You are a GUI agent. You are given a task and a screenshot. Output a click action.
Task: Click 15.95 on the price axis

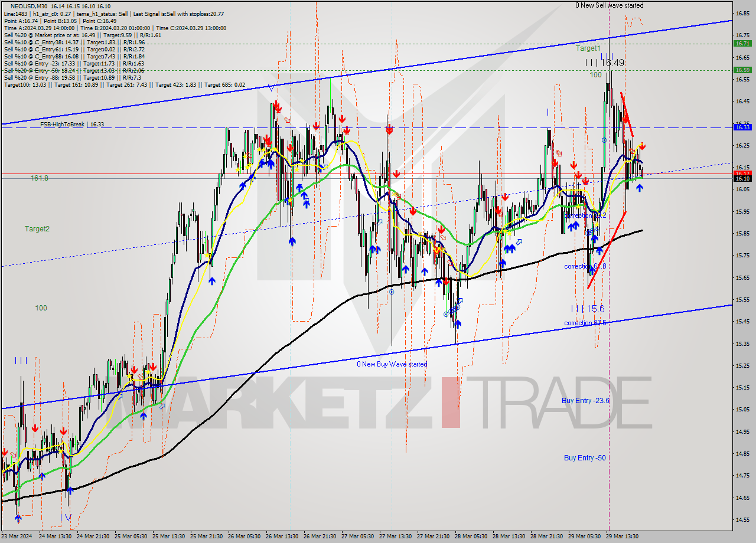742,211
